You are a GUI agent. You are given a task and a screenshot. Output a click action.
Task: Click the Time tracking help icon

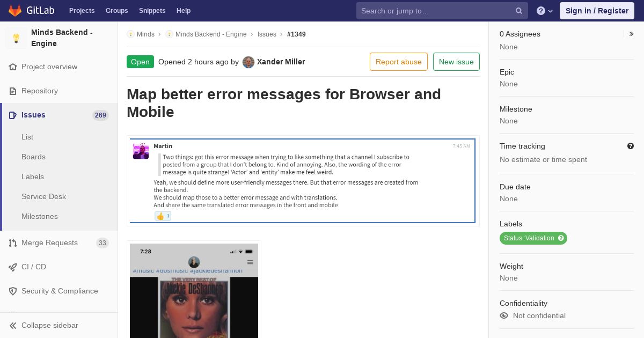pos(631,146)
